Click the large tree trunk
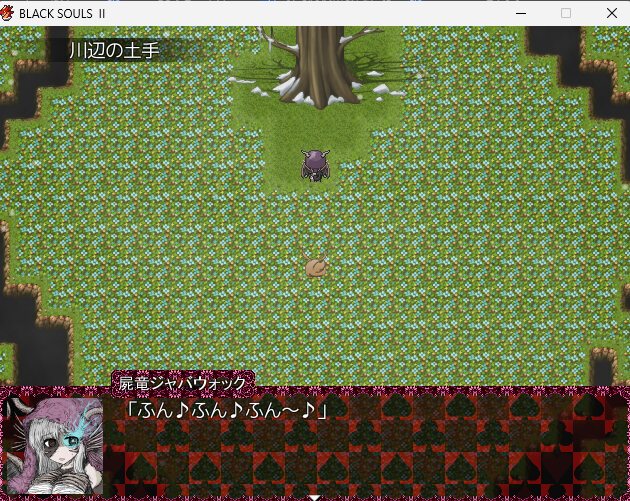 pyautogui.click(x=319, y=66)
